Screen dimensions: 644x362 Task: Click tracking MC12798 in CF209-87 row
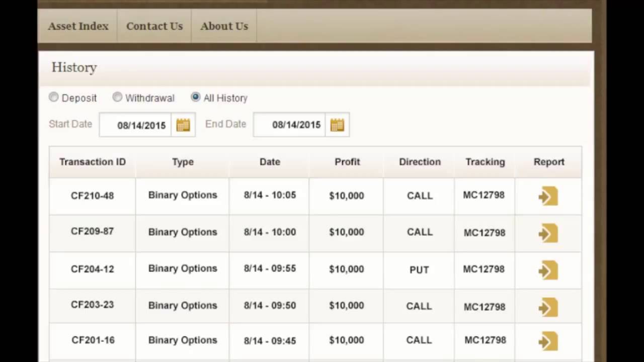click(x=485, y=233)
